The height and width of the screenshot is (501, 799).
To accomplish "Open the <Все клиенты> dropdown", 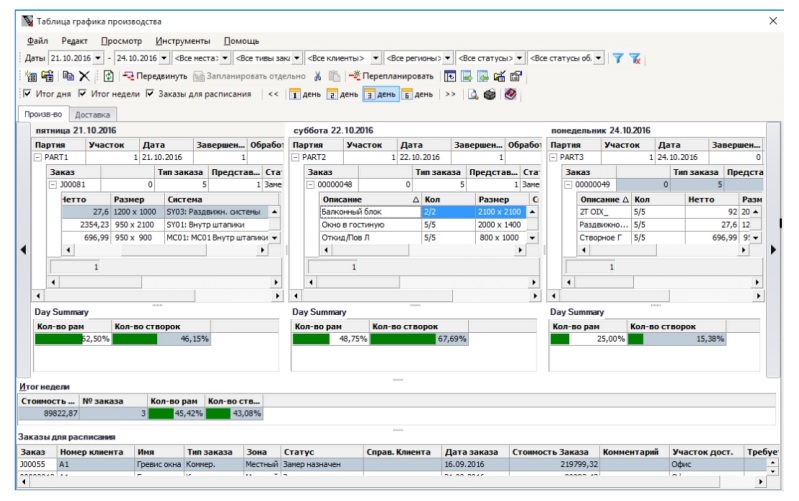I will (x=376, y=58).
